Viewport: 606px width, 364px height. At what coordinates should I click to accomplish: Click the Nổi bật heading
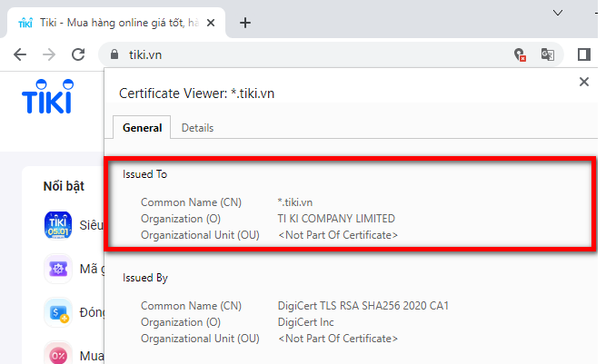tap(64, 186)
